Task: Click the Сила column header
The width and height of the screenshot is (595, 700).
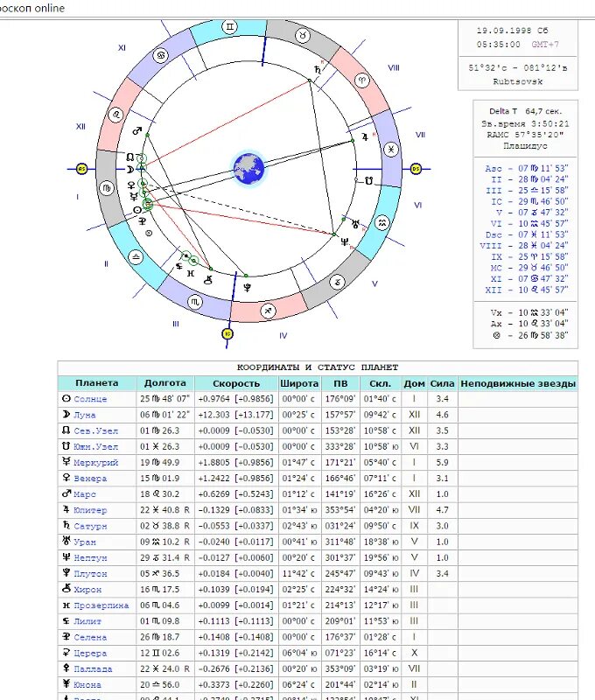Action: tap(443, 383)
